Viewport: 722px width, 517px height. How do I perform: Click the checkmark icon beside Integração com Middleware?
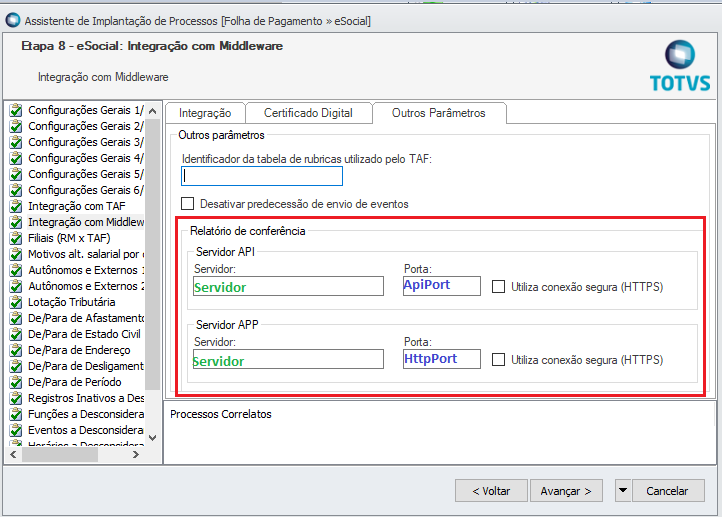click(x=16, y=222)
